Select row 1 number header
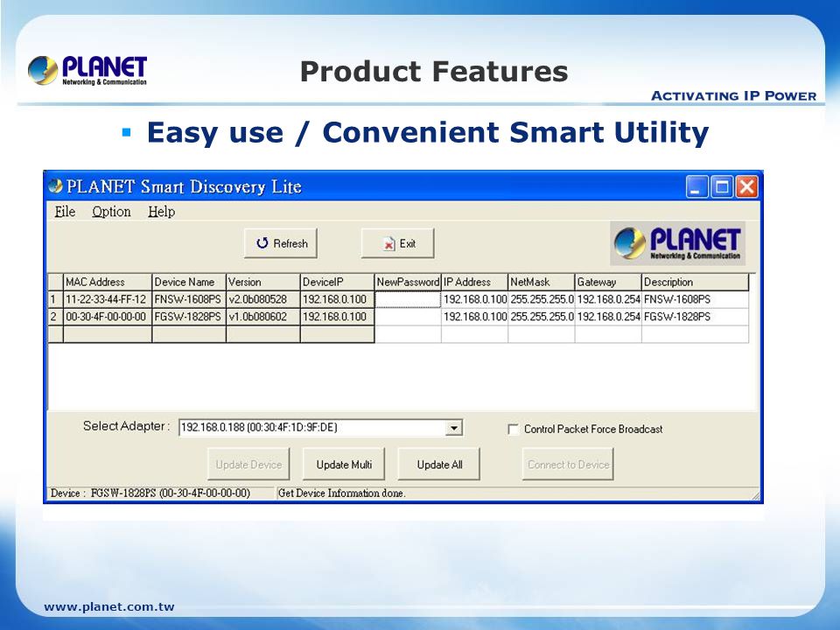The image size is (840, 630). click(55, 299)
